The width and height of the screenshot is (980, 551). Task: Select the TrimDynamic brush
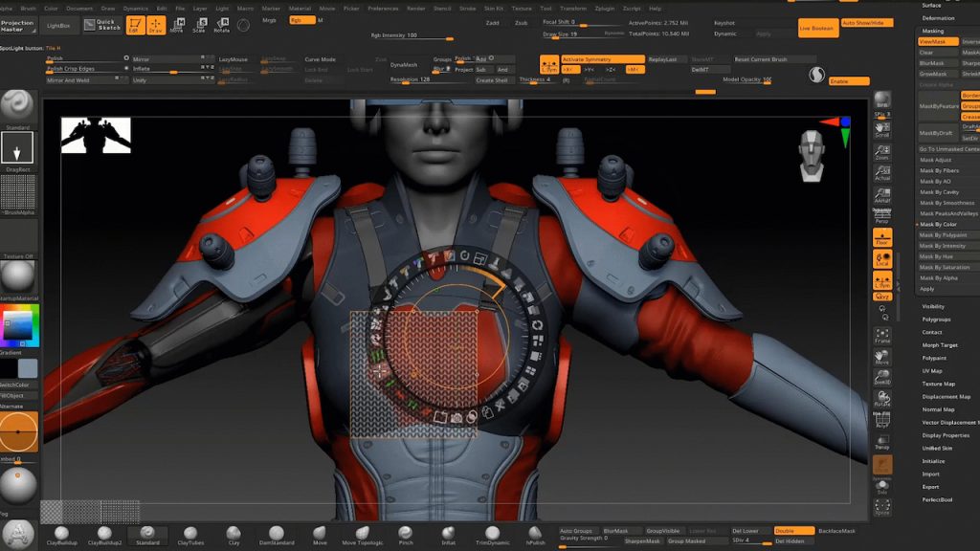491,535
